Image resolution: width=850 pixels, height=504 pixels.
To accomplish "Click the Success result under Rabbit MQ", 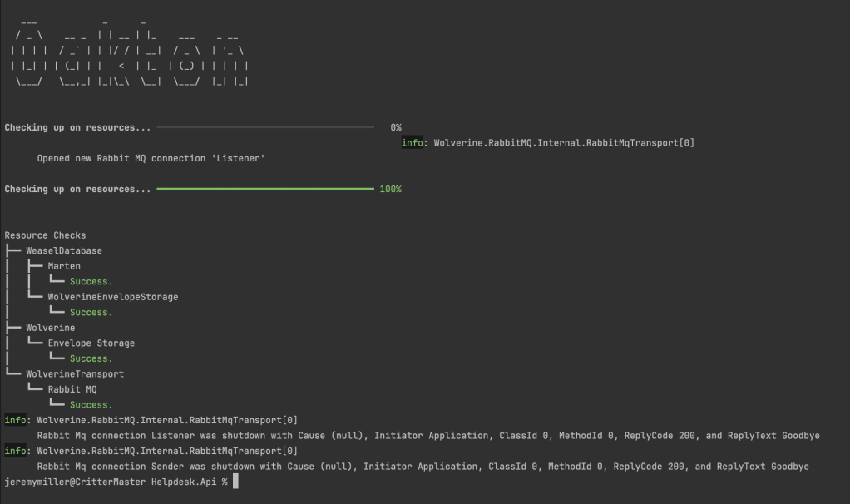I will (91, 405).
